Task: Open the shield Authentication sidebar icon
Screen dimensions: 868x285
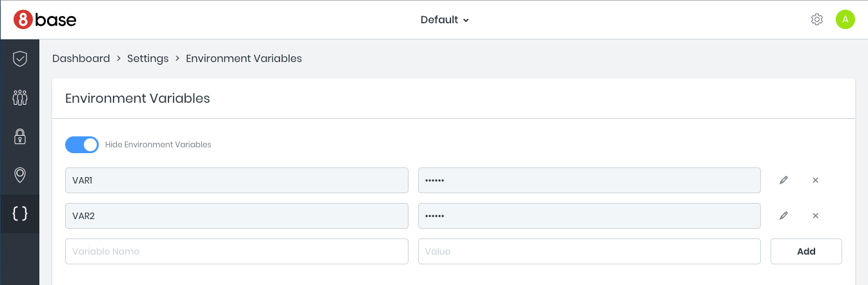Action: pos(20,59)
